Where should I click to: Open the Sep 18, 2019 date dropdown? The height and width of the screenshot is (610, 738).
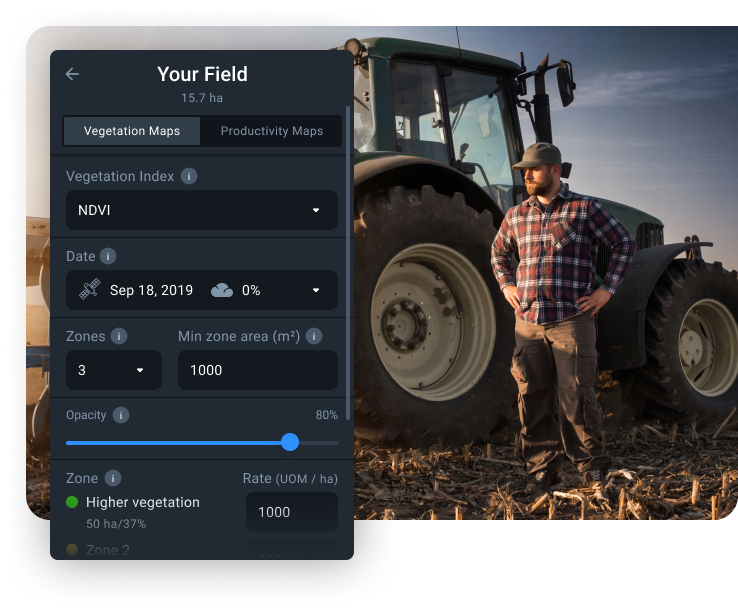(202, 290)
